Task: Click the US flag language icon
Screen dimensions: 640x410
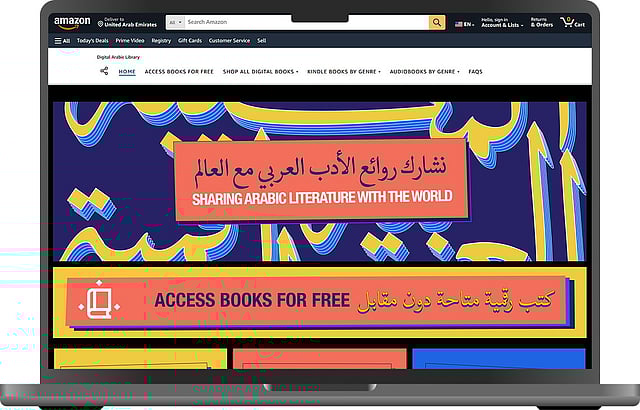Action: (459, 23)
